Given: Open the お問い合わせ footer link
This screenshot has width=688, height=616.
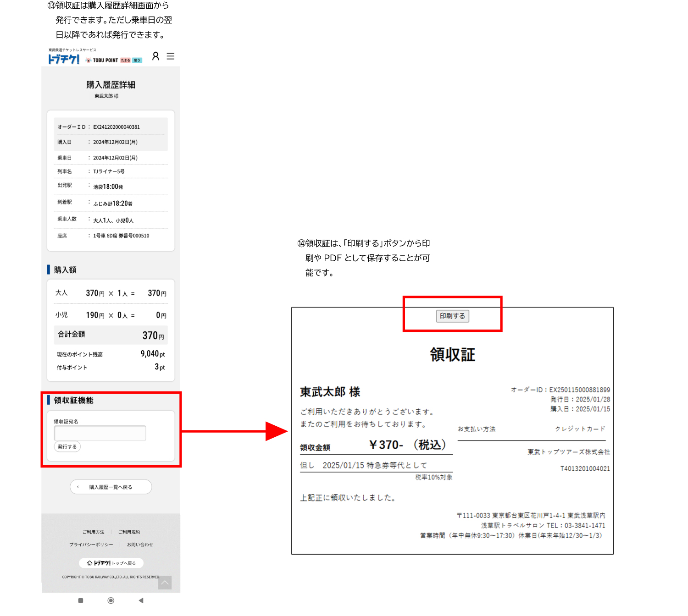Looking at the screenshot, I should 140,544.
